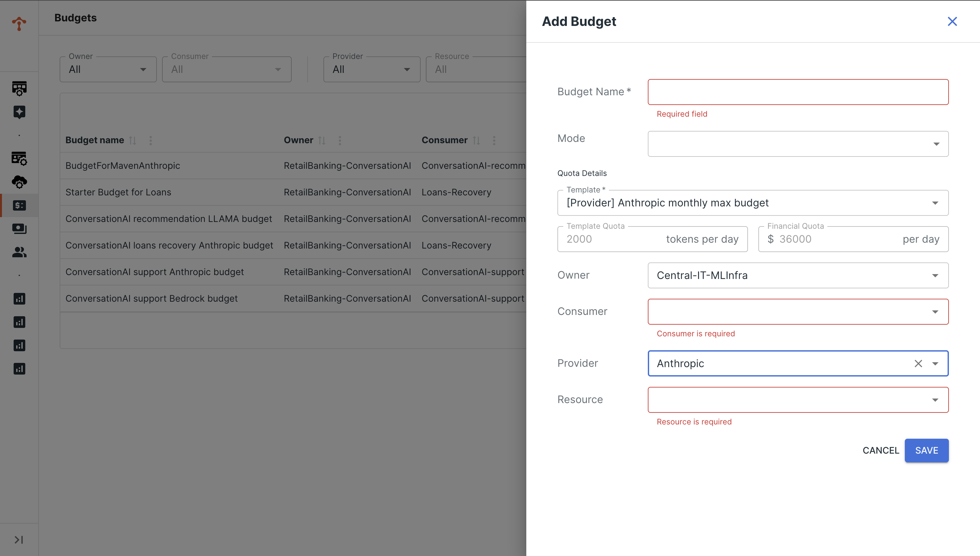Click the orange logo at top left
Screen dimensions: 980x556
click(19, 24)
